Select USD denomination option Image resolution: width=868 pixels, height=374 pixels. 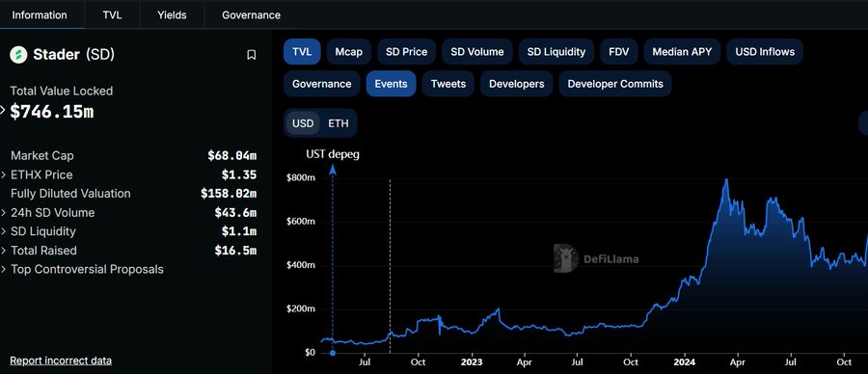[303, 122]
